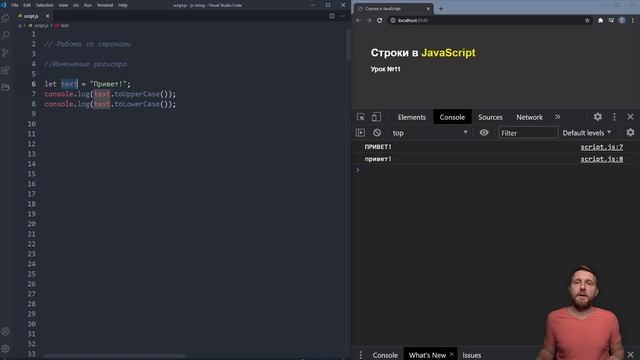Image resolution: width=640 pixels, height=360 pixels.
Task: Switch to the Console tab in DevTools
Action: [x=452, y=117]
